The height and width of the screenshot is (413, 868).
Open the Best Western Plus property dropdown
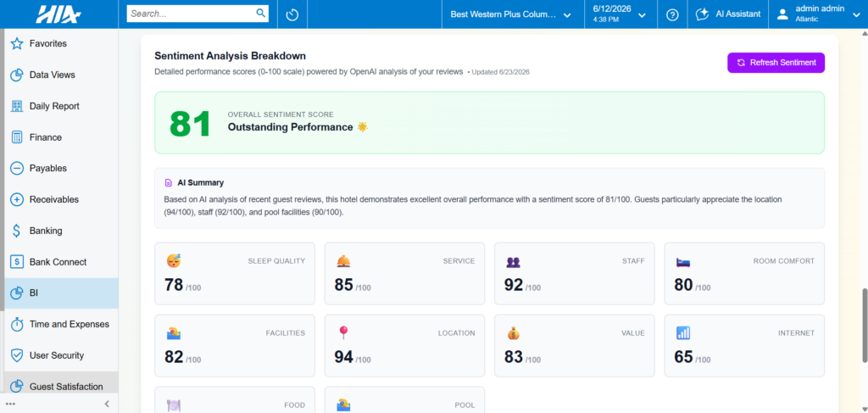click(511, 15)
